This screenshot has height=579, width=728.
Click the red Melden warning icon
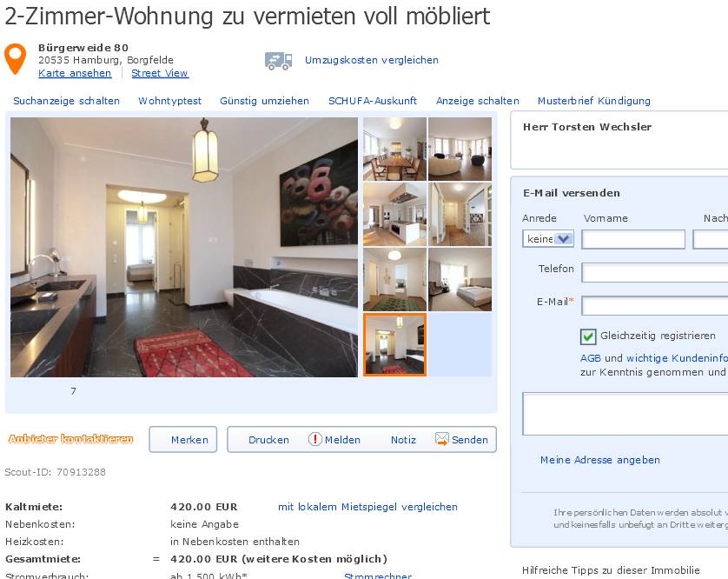[314, 439]
